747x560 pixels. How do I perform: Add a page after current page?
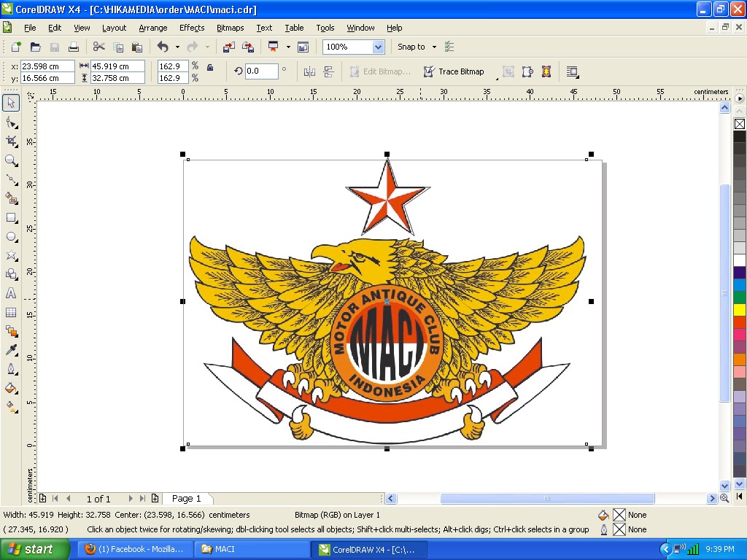155,498
